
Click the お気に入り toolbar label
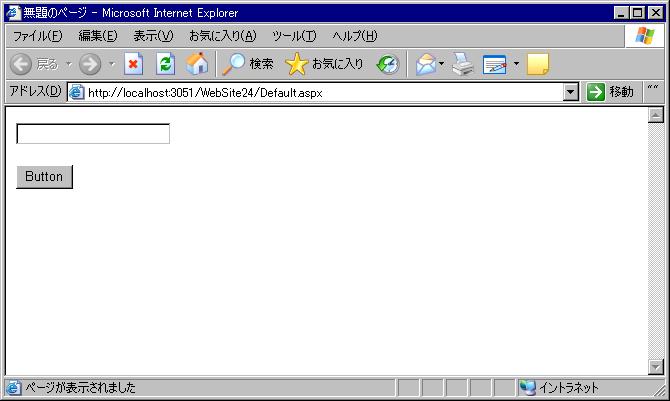(338, 64)
